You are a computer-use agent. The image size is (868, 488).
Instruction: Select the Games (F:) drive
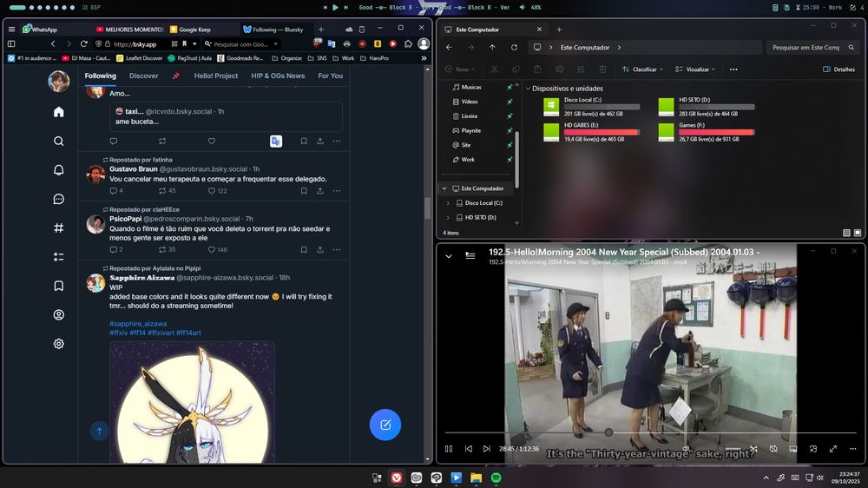point(706,132)
